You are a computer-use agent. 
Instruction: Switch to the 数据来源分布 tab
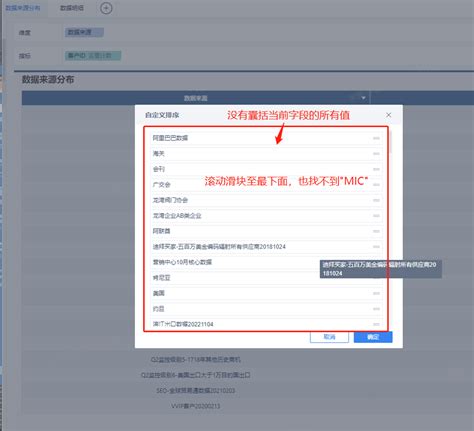[23, 8]
